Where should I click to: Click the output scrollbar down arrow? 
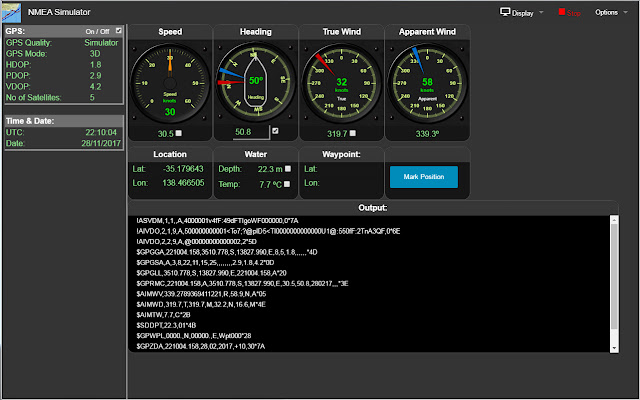coord(614,348)
